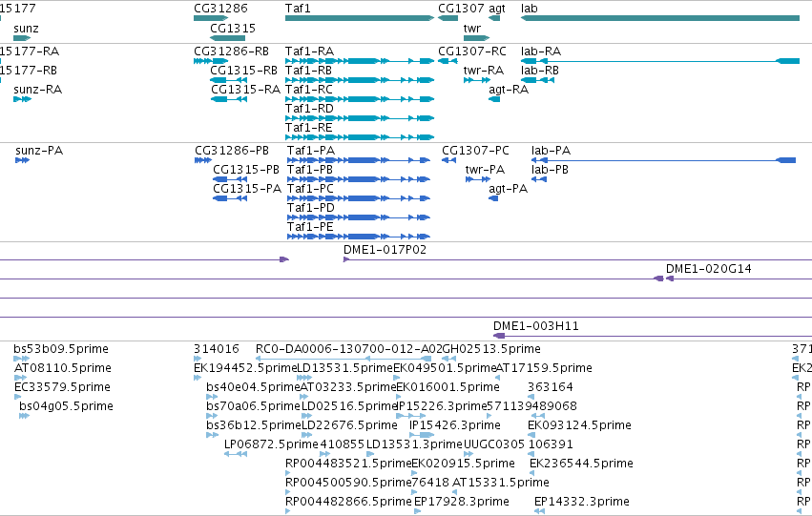812x516 pixels.
Task: Select the CG1315-RA transcript glyph
Action: (228, 99)
